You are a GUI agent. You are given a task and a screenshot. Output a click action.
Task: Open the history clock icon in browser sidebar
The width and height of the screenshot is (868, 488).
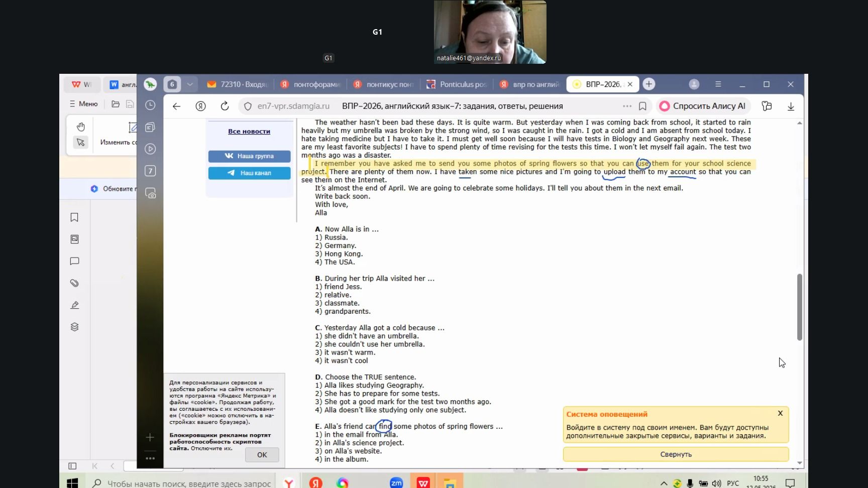[150, 105]
